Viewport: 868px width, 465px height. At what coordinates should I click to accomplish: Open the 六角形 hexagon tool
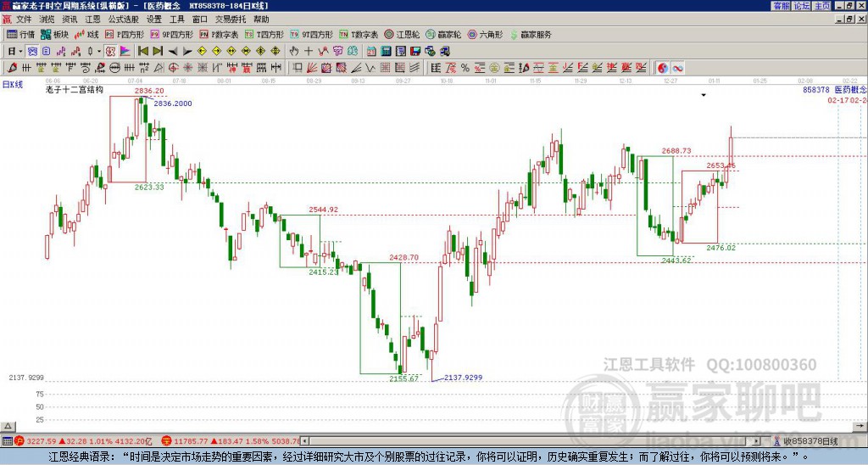(x=486, y=34)
